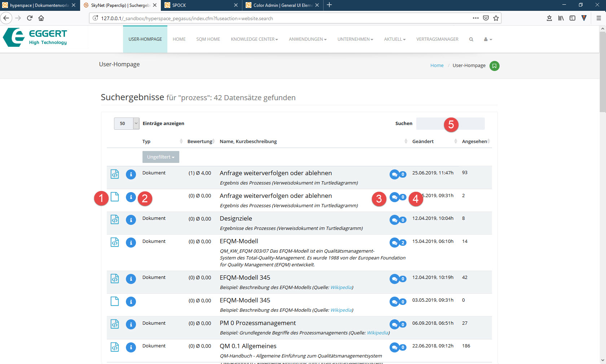Screen dimensions: 606x364
Task: Follow the Home breadcrumb link
Action: [437, 66]
